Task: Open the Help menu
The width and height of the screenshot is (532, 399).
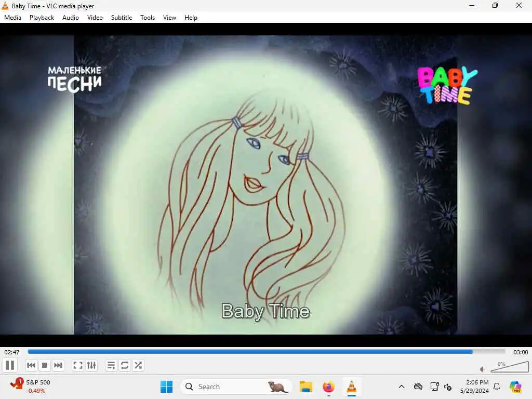Action: pos(191,18)
